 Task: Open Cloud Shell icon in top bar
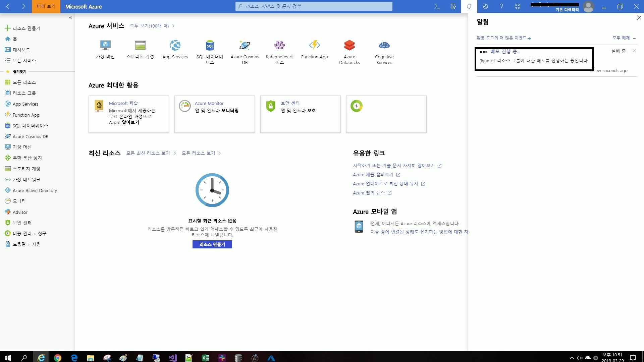click(x=437, y=6)
